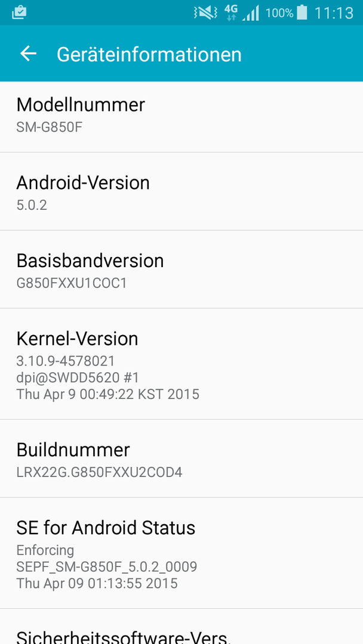Screen dimensions: 363x644
Task: Tap the vibrate mute icon in the status bar
Action: pos(205,13)
